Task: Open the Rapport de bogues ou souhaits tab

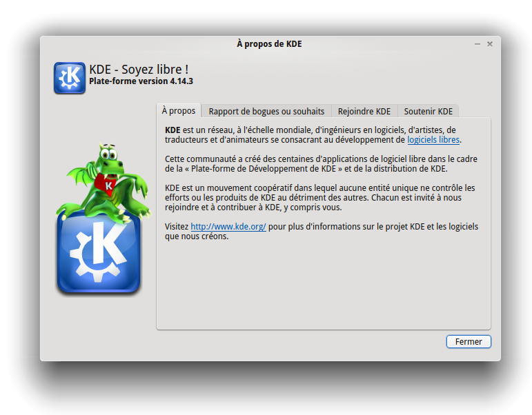Action: (x=266, y=111)
